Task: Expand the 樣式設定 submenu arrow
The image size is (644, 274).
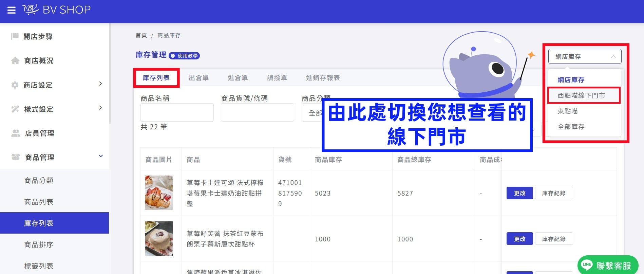Action: click(x=100, y=108)
